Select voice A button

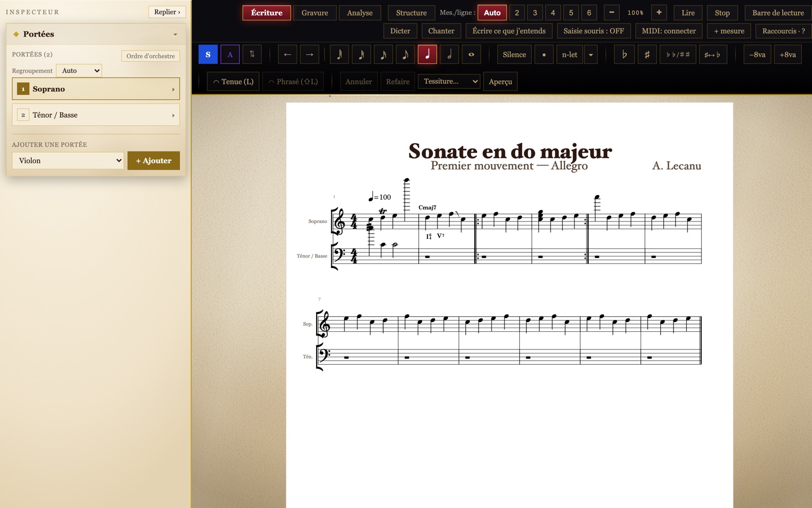click(230, 54)
